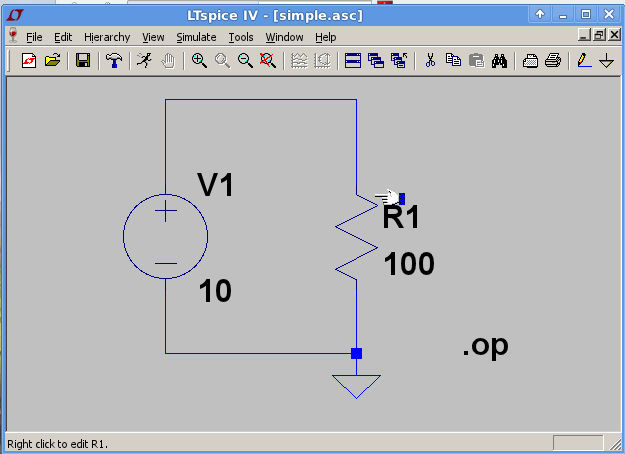Image resolution: width=625 pixels, height=454 pixels.
Task: Click the "R1" label text
Action: [401, 217]
